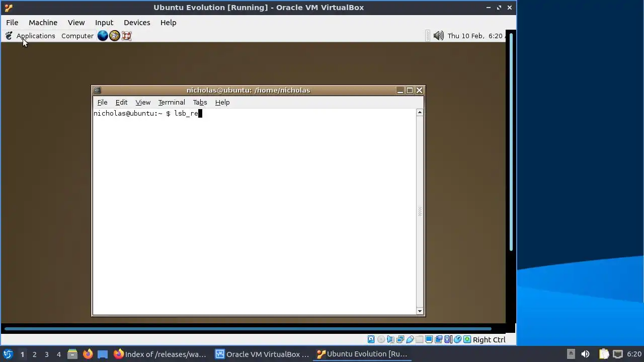The image size is (644, 362).
Task: Click the terminal scrollbar up arrow
Action: [420, 113]
